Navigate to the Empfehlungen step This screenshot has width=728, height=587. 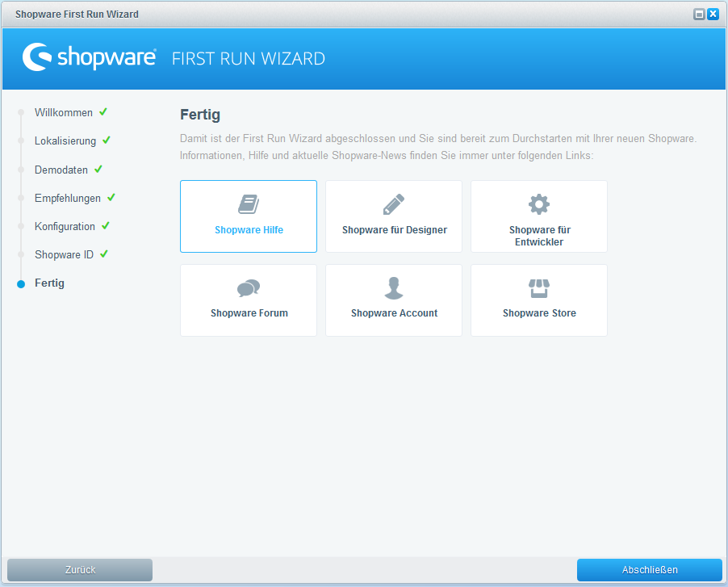[67, 199]
